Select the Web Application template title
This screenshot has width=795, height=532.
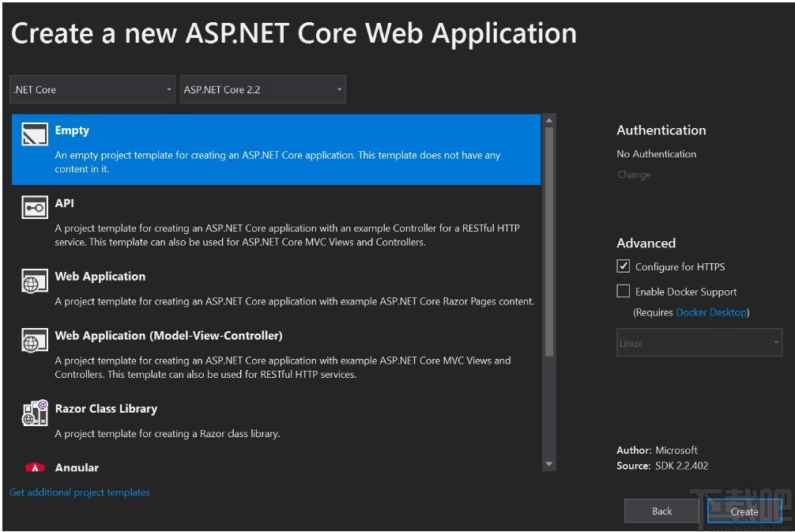tap(100, 277)
